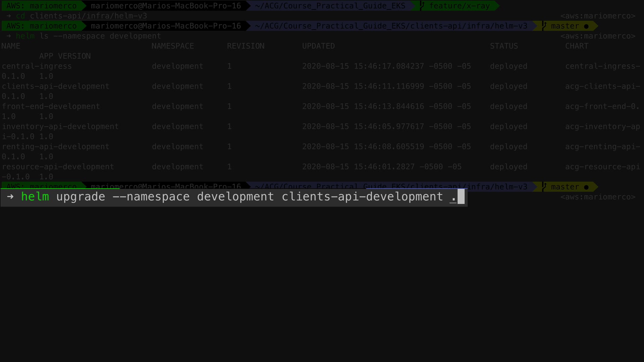Select the NAMESPACE column header
Image resolution: width=644 pixels, height=362 pixels.
pos(172,46)
